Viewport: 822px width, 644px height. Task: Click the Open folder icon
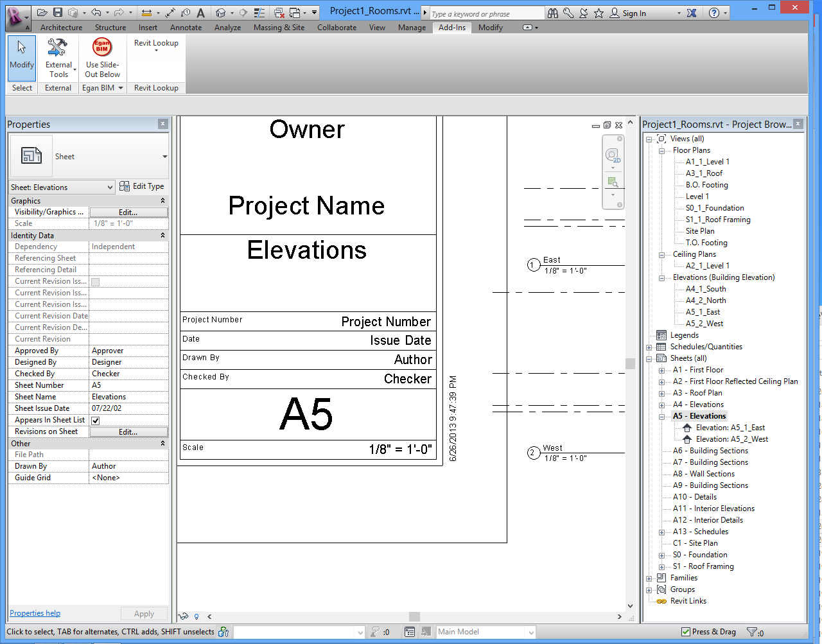[x=42, y=12]
